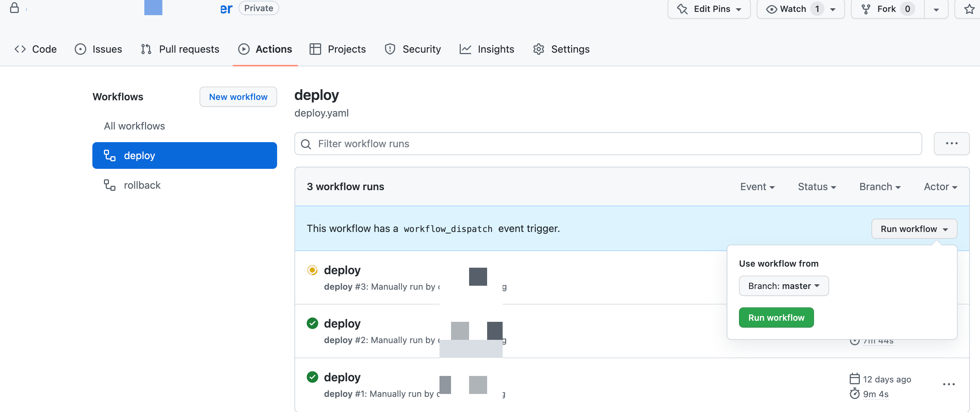Click the in-progress status icon of deploy #3
980x412 pixels.
click(x=312, y=270)
